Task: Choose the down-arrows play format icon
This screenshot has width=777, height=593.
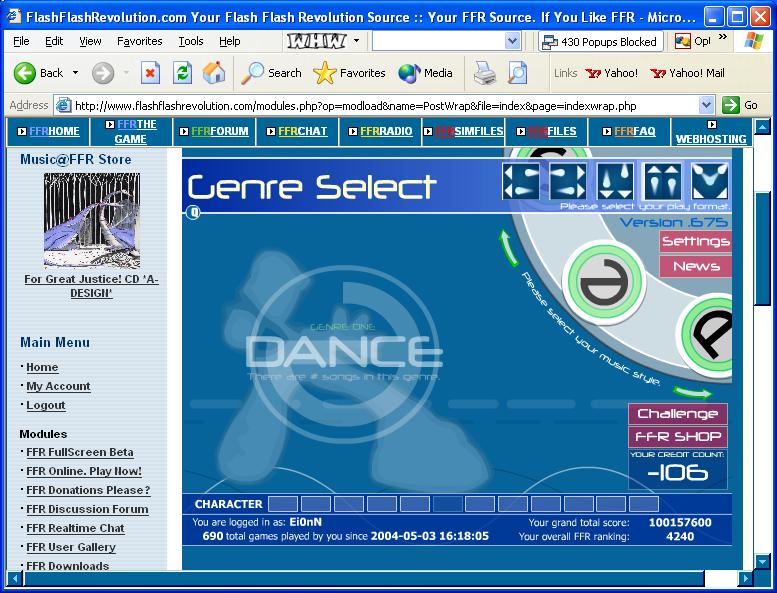Action: point(615,181)
